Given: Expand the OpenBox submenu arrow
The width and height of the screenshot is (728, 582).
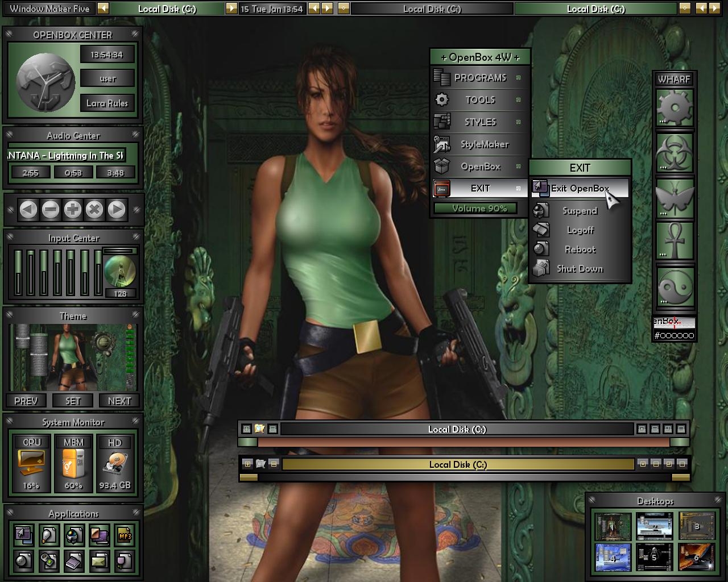Looking at the screenshot, I should tap(518, 167).
